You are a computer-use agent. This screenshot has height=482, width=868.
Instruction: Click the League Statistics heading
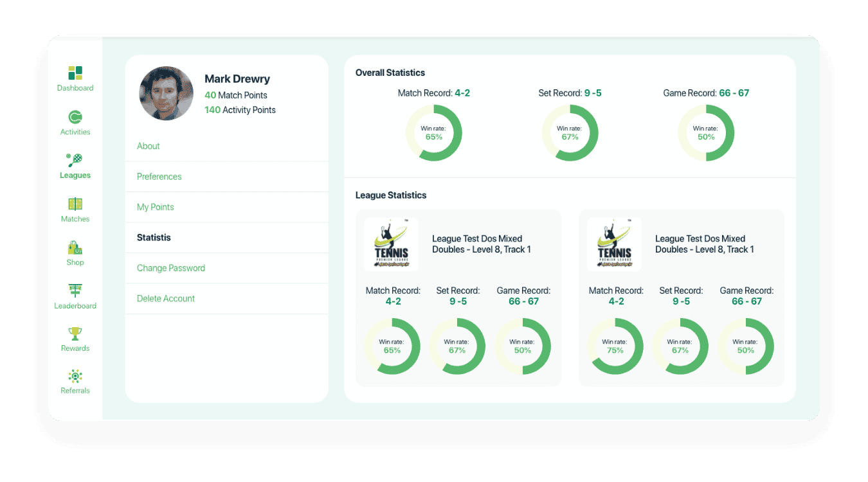(x=391, y=195)
